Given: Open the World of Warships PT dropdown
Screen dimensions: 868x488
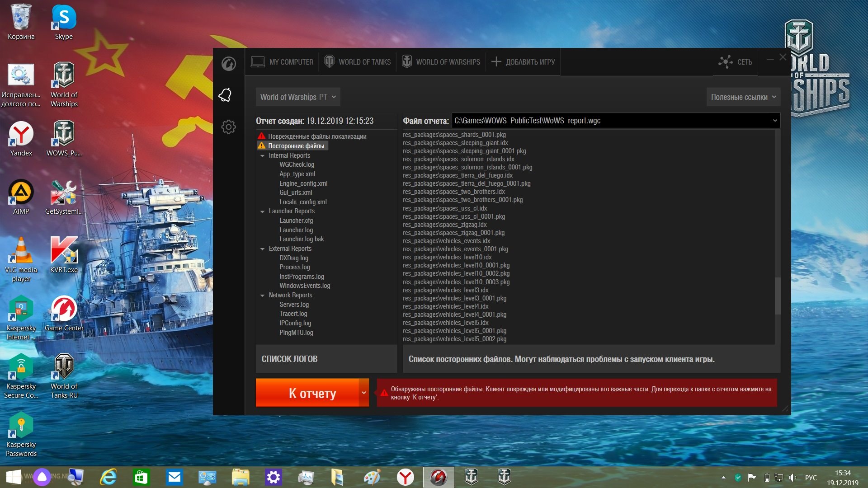Looking at the screenshot, I should click(298, 97).
